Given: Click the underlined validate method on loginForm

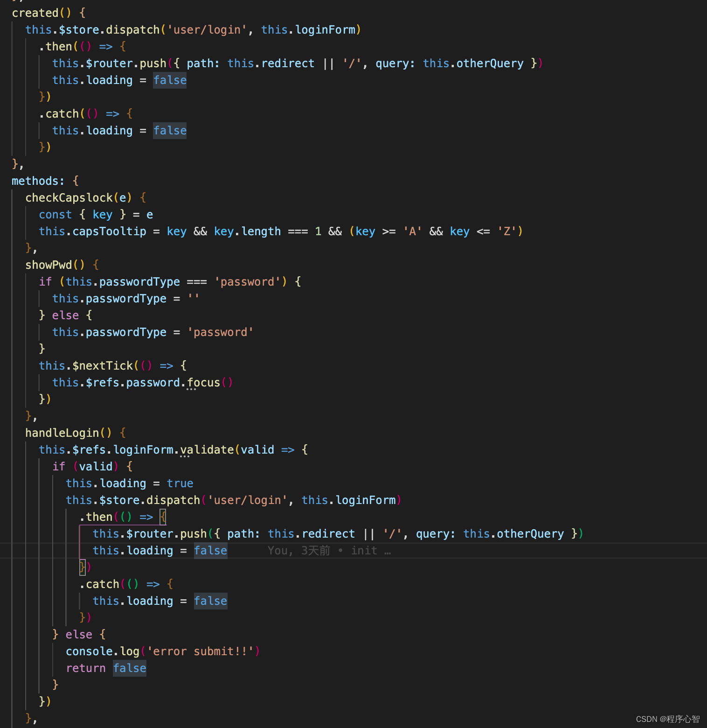Looking at the screenshot, I should [207, 449].
